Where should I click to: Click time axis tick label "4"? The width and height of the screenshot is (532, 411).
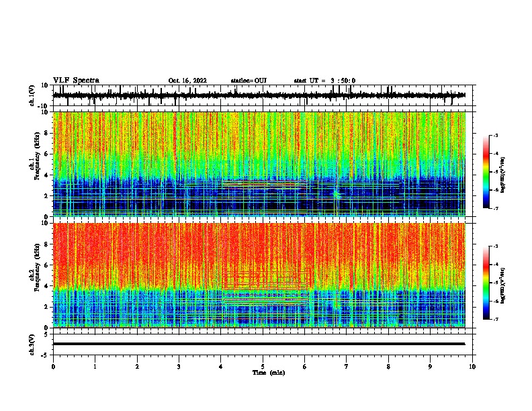click(221, 367)
